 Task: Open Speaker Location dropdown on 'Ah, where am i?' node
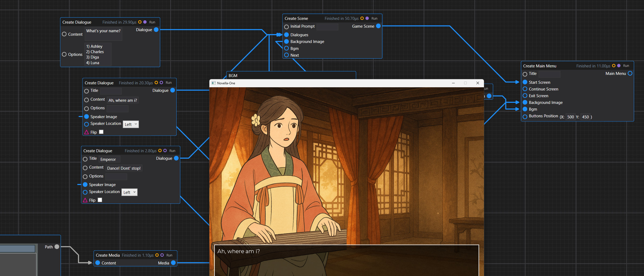point(131,124)
